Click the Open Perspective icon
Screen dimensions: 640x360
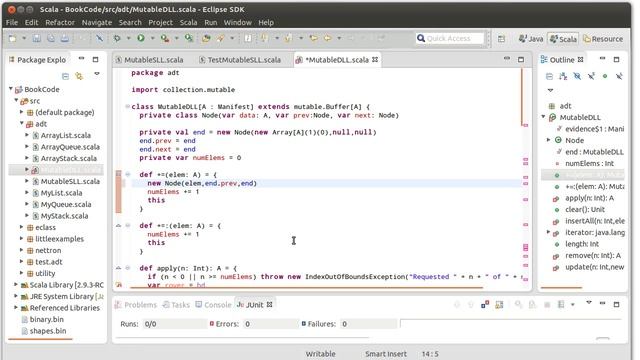click(x=501, y=39)
